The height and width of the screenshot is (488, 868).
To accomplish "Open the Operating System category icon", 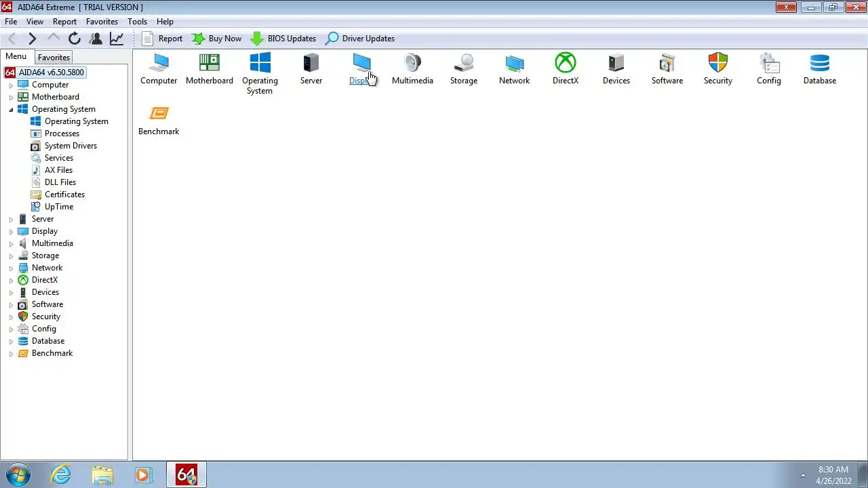I will pos(260,74).
